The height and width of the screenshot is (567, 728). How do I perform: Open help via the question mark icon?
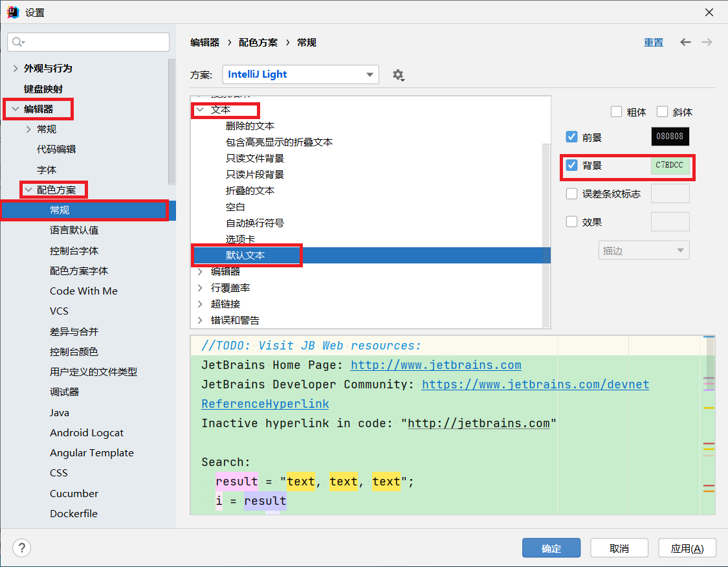(x=21, y=548)
